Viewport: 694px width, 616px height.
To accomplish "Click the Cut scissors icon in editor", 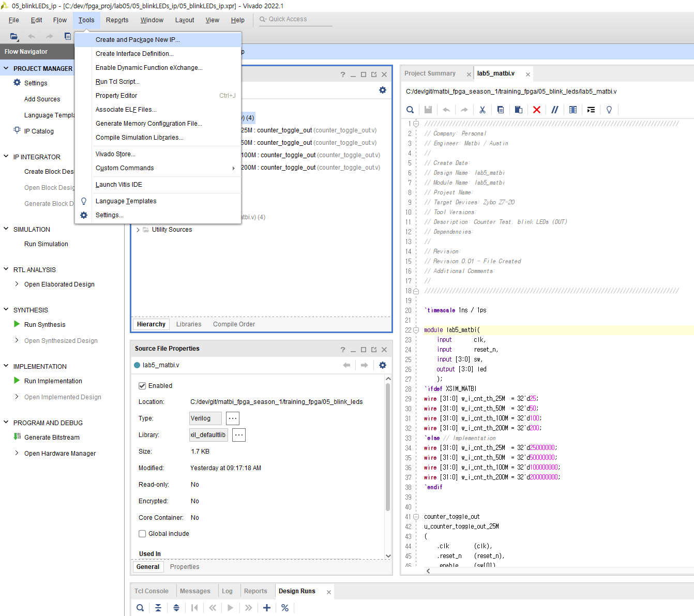I will (x=482, y=110).
